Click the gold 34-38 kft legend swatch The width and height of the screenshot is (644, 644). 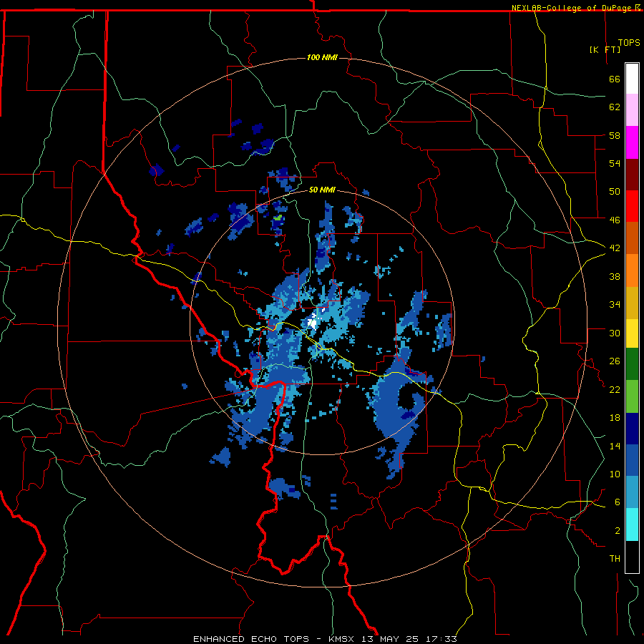click(632, 303)
